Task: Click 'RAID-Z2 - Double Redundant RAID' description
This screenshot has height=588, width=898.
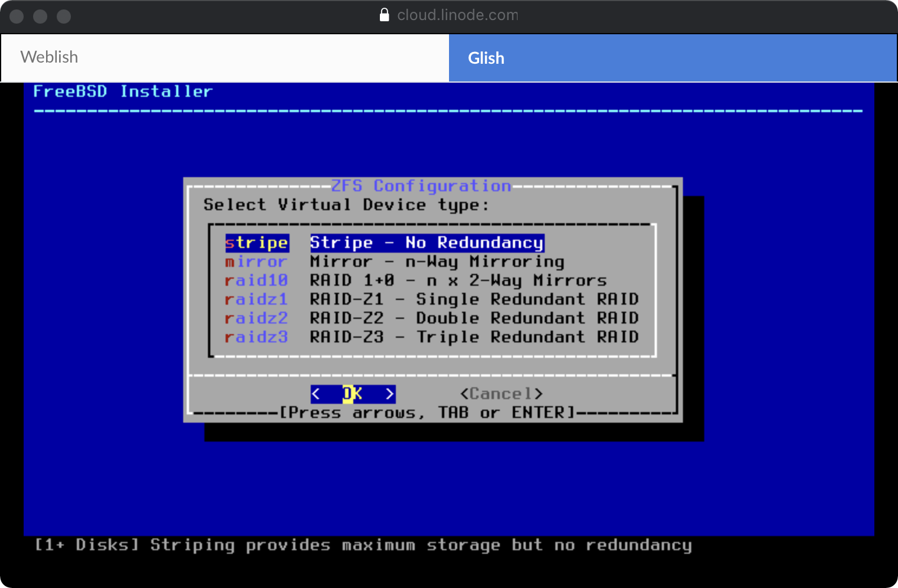Action: [474, 318]
